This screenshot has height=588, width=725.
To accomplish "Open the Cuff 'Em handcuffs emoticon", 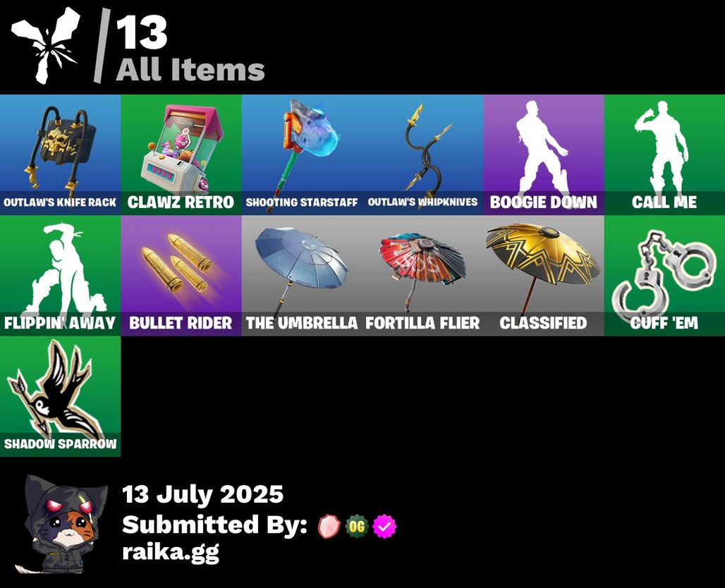I will [x=664, y=276].
